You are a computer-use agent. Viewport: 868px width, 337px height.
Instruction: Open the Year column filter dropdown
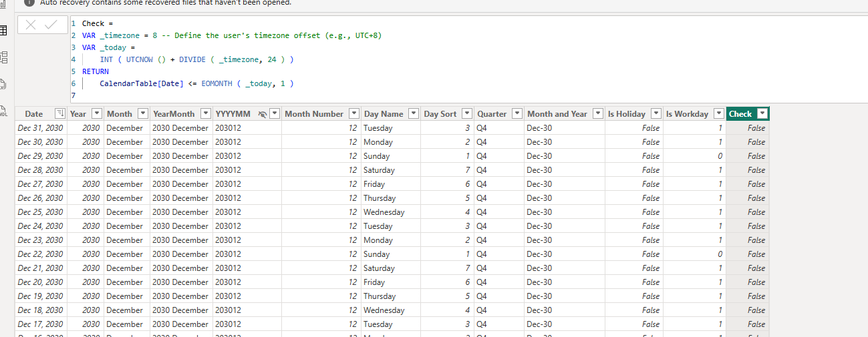(97, 114)
